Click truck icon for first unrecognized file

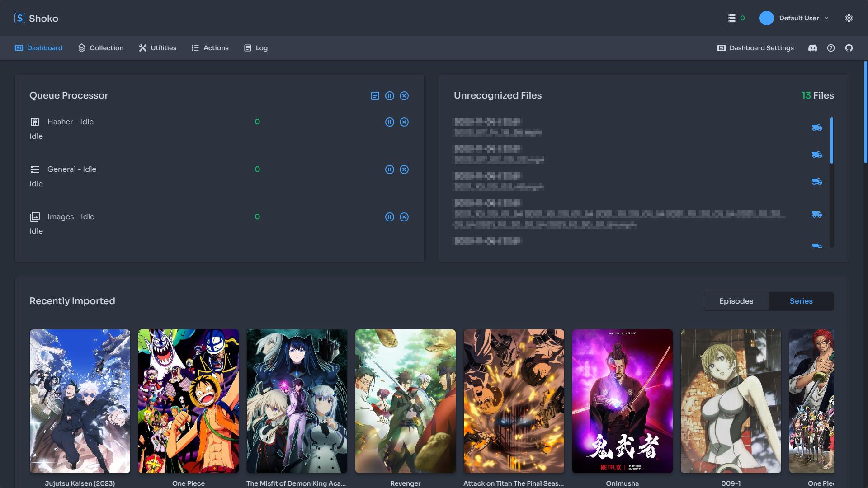[x=817, y=127]
